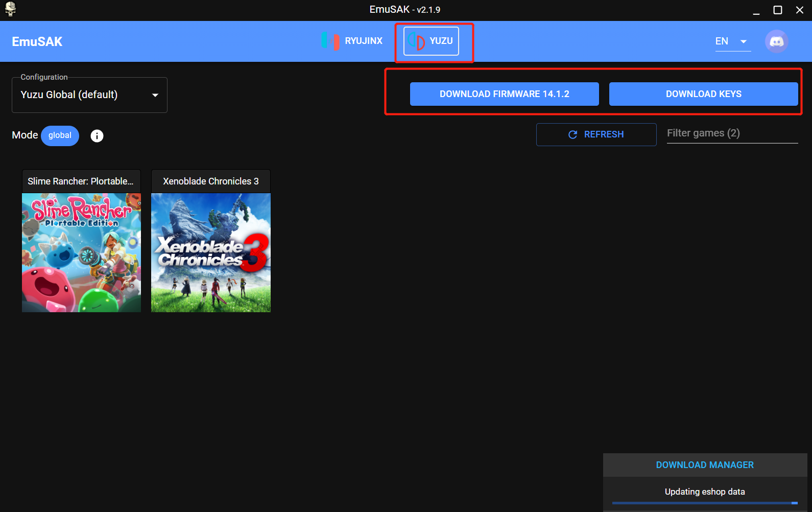The height and width of the screenshot is (512, 812).
Task: Open the Discord link icon
Action: [776, 41]
